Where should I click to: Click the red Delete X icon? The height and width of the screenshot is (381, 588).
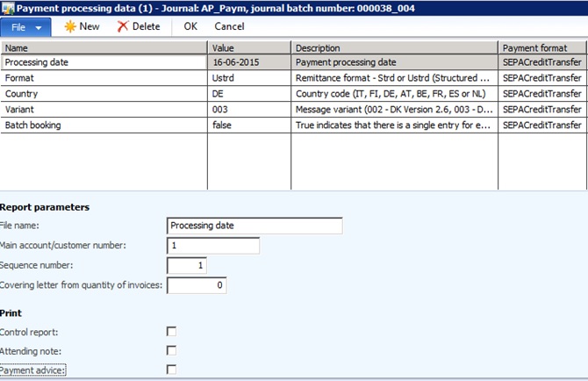pyautogui.click(x=123, y=26)
